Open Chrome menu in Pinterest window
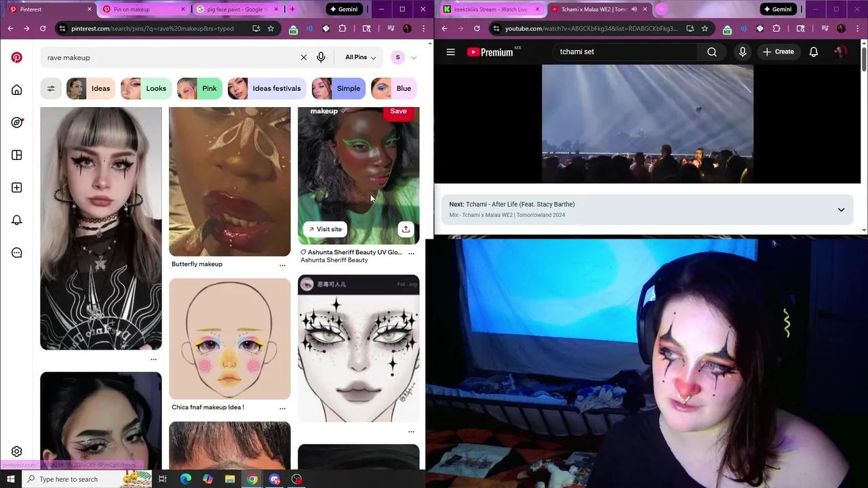 point(424,28)
